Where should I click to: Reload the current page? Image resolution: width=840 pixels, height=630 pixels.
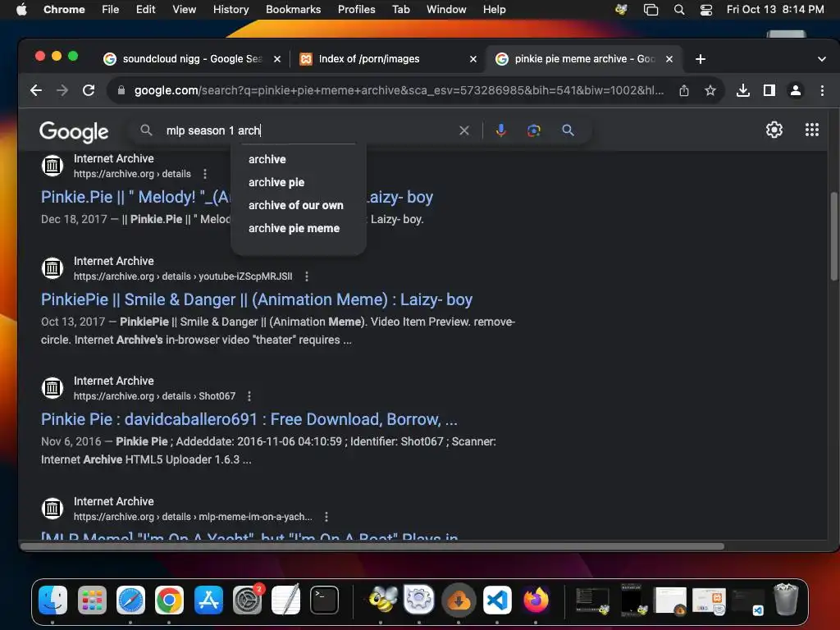click(89, 90)
